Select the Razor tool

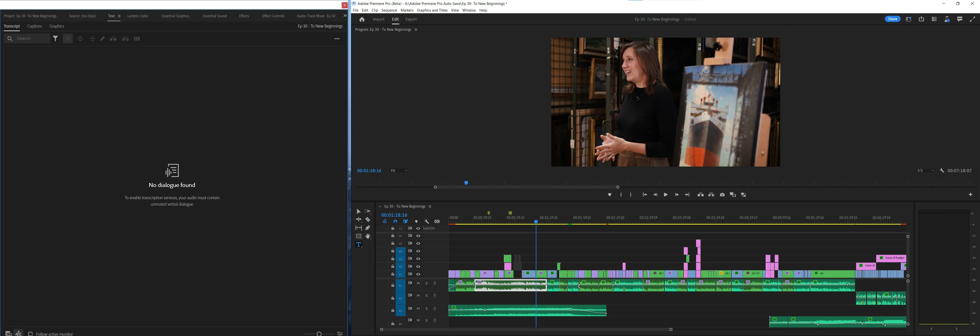[367, 220]
